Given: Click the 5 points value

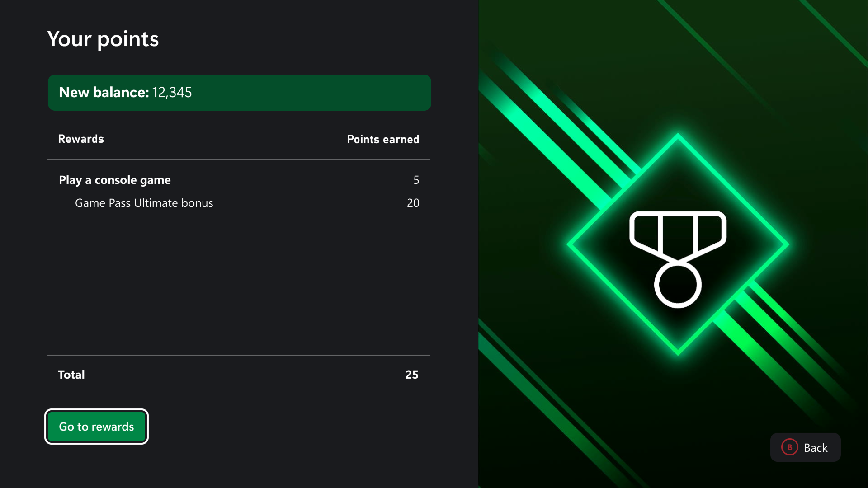Looking at the screenshot, I should coord(416,180).
